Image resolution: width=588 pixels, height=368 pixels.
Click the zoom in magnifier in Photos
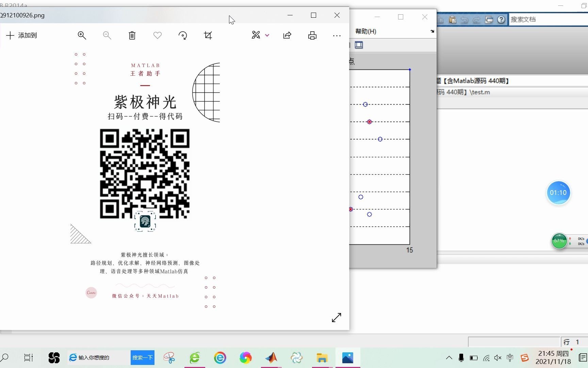coord(82,35)
